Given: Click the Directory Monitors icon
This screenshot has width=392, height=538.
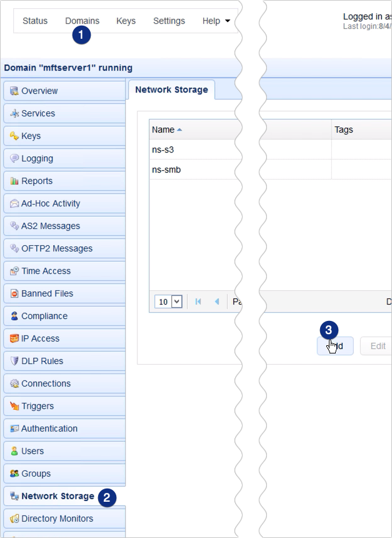Looking at the screenshot, I should click(14, 519).
